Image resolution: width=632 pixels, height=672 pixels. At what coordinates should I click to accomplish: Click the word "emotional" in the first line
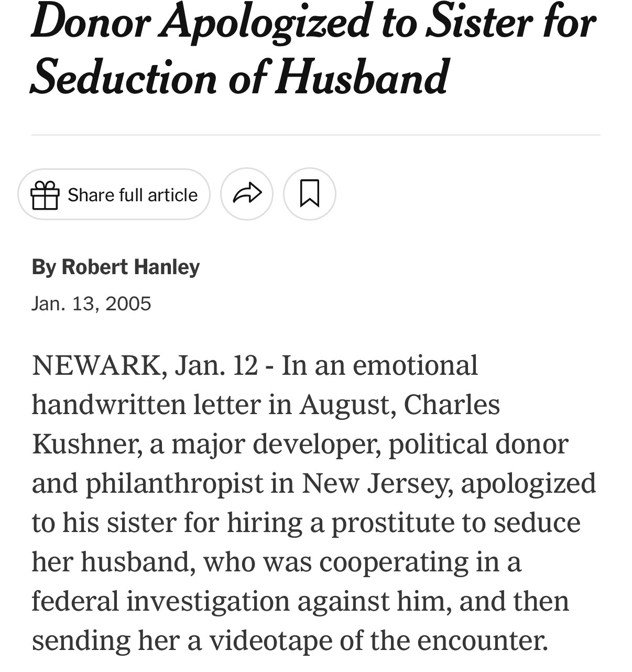point(415,365)
